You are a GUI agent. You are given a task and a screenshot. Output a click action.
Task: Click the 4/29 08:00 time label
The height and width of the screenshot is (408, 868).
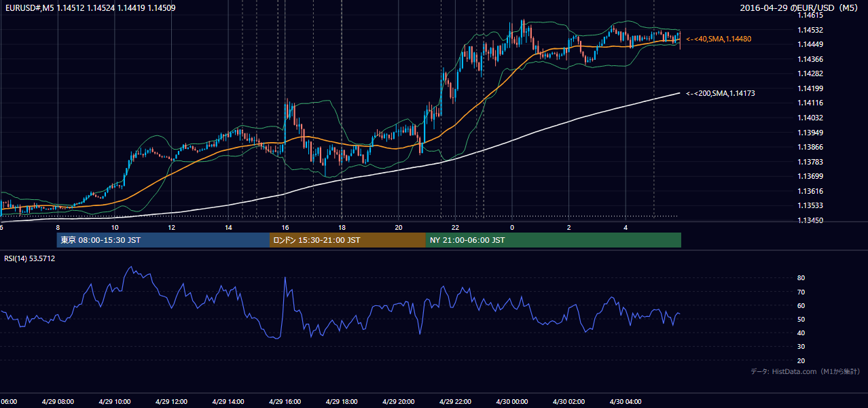(58, 402)
